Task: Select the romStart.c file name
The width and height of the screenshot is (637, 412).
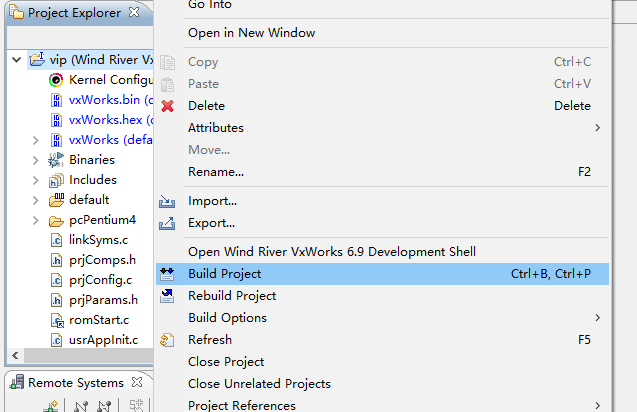Action: pos(99,320)
